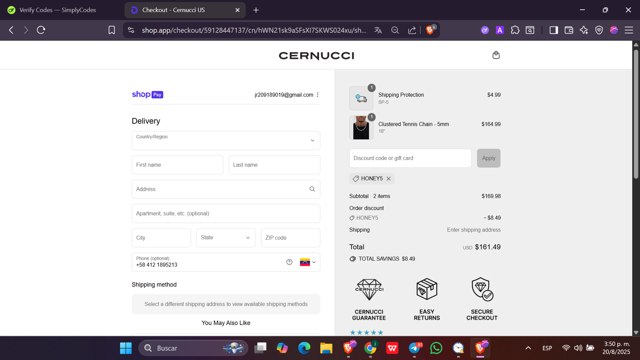Image resolution: width=640 pixels, height=360 pixels.
Task: Show hidden system tray icons
Action: coord(528,348)
